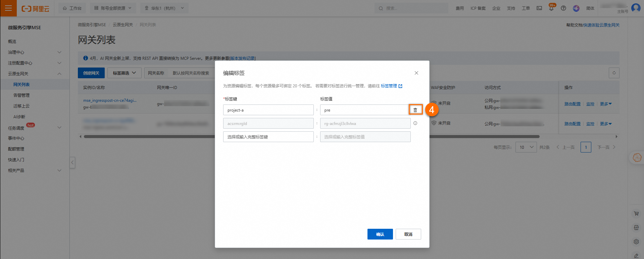This screenshot has width=644, height=259.
Task: Open floating assistant chat icon
Action: point(637,157)
